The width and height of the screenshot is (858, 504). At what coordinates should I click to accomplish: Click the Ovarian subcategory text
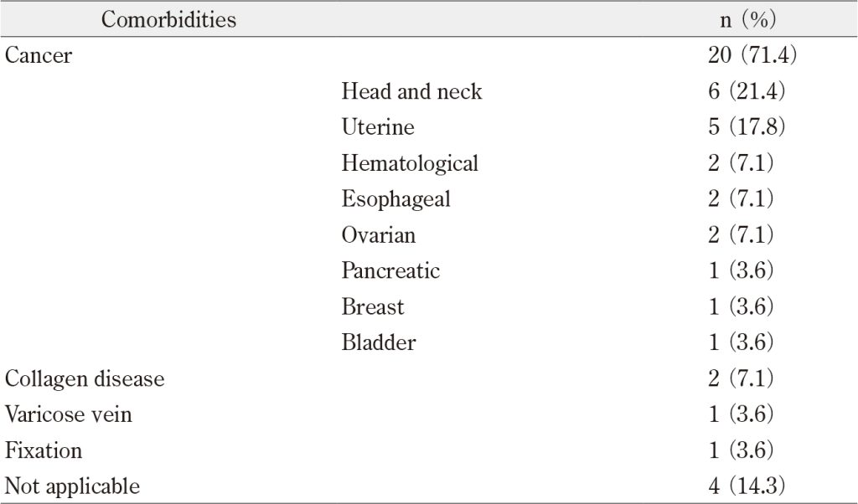pos(379,235)
